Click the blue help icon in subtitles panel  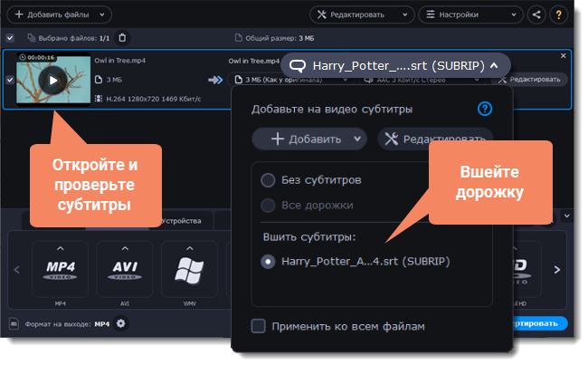[x=484, y=109]
